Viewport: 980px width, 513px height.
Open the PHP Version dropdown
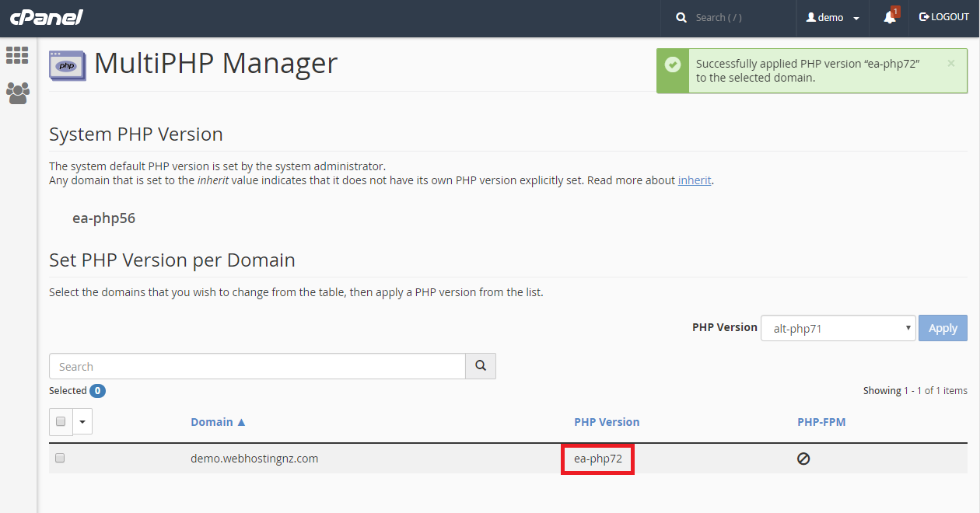point(838,328)
